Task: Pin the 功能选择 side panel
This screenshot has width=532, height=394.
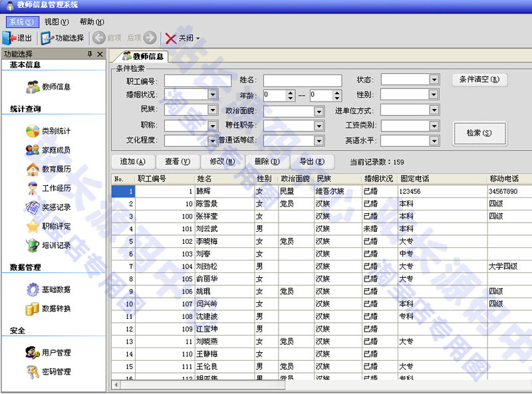Action: 90,54
